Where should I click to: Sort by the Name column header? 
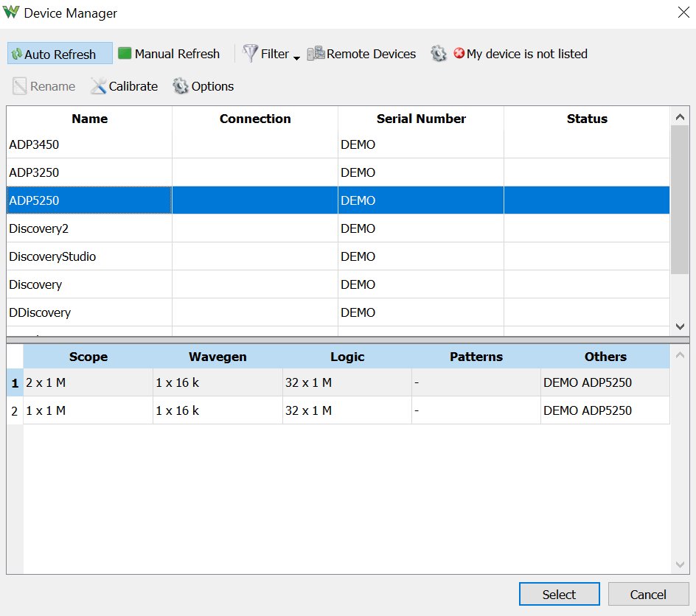[x=90, y=119]
